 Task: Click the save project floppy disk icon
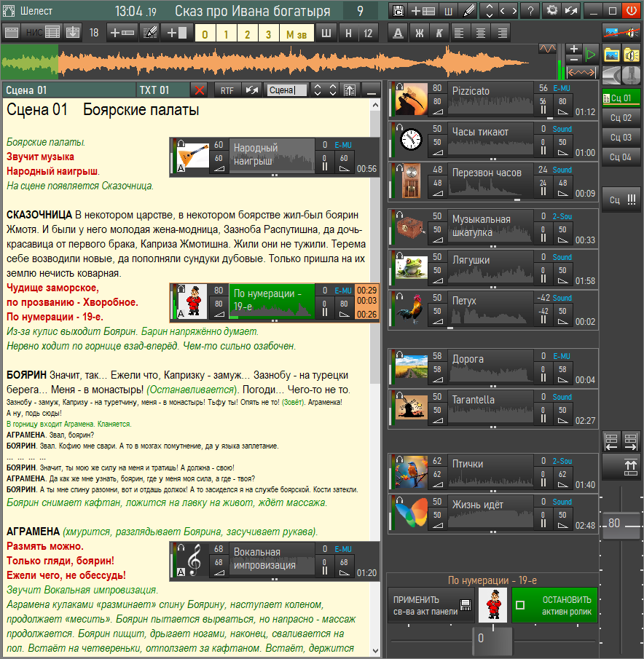pos(397,10)
